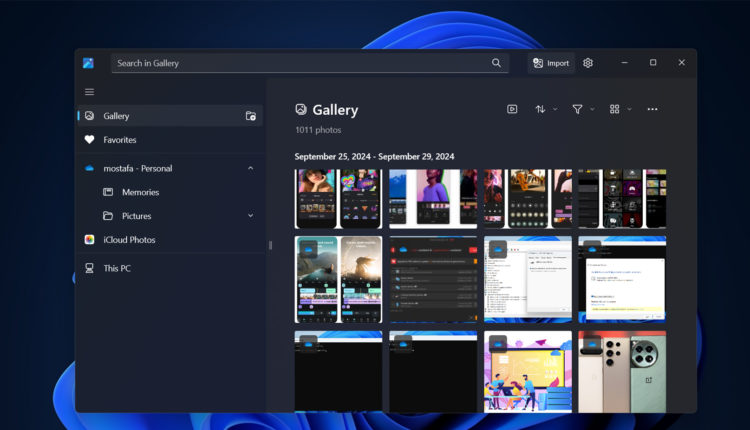Collapse the mostafa - Personal chevron

[x=251, y=168]
